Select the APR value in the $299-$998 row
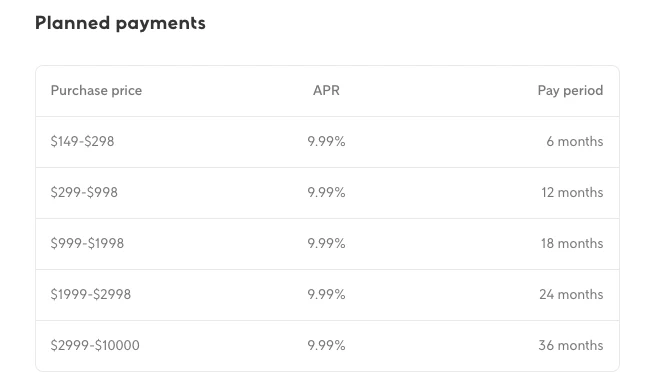 (326, 192)
